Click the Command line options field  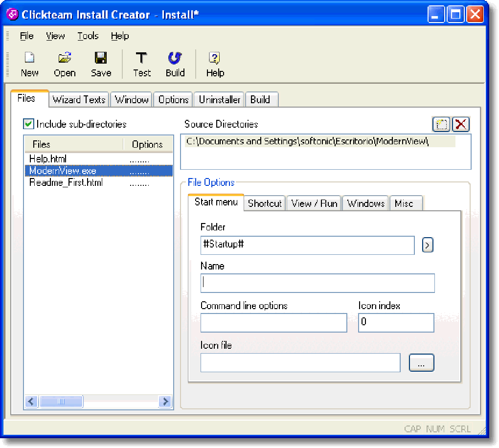[273, 323]
